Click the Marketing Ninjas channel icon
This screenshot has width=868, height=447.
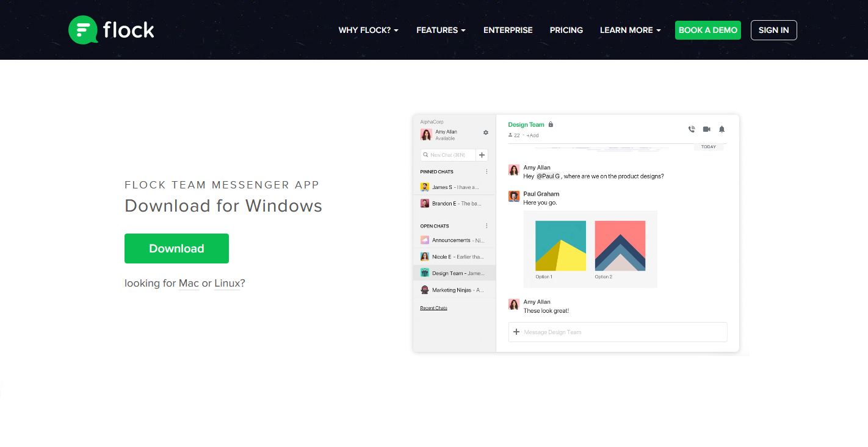[x=425, y=290]
